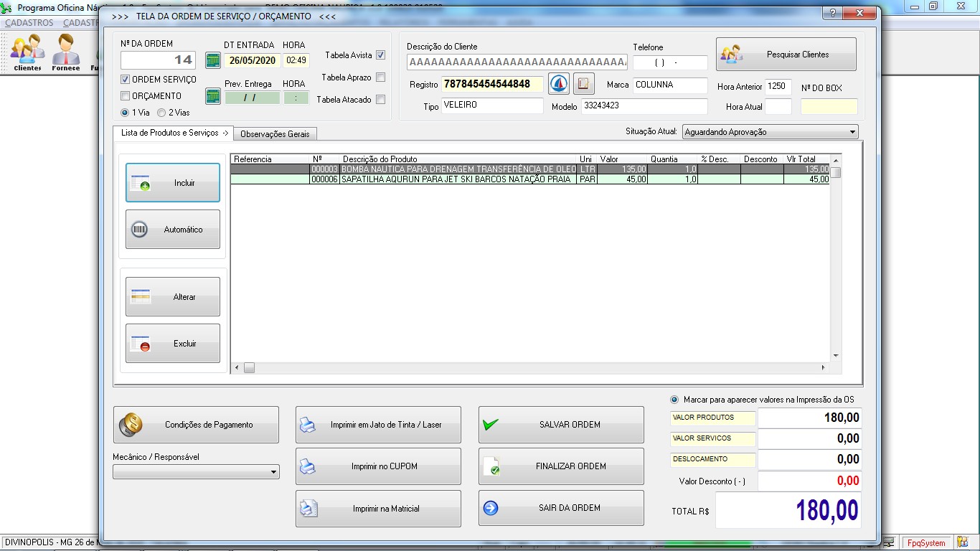The height and width of the screenshot is (551, 980).
Task: Toggle Marcar para aparecer valores radio button
Action: pyautogui.click(x=674, y=400)
